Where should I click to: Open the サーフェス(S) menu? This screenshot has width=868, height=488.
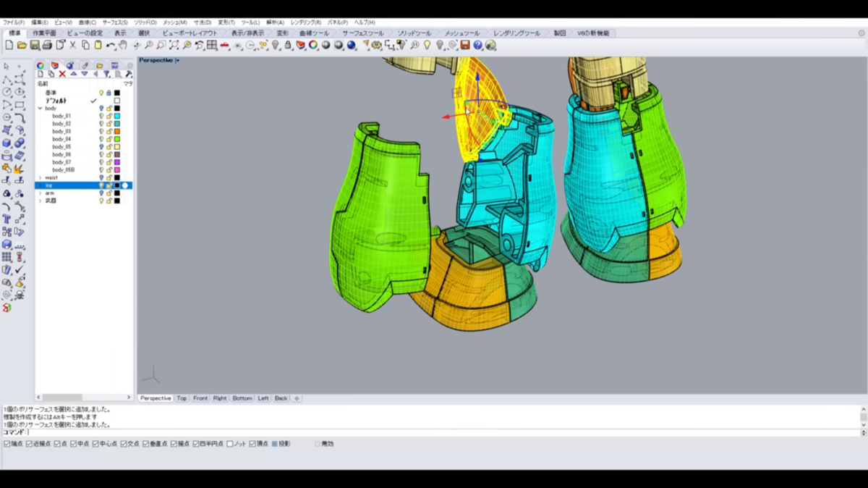[x=114, y=22]
